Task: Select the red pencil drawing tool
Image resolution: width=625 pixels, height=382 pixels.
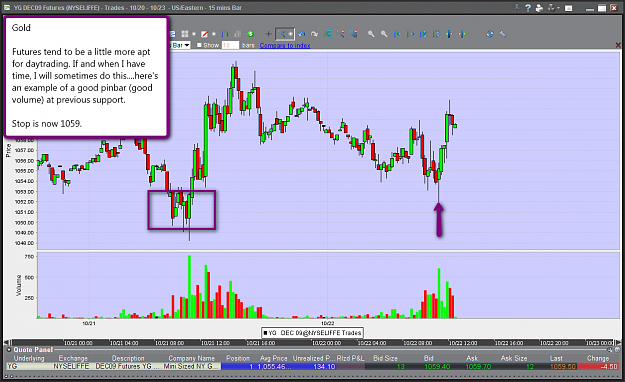Action: pyautogui.click(x=204, y=34)
